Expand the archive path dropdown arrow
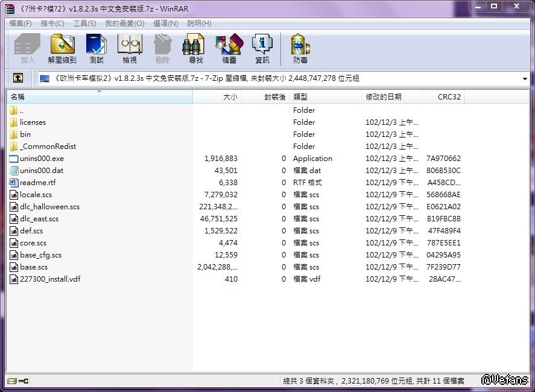The image size is (535, 392). pos(525,79)
